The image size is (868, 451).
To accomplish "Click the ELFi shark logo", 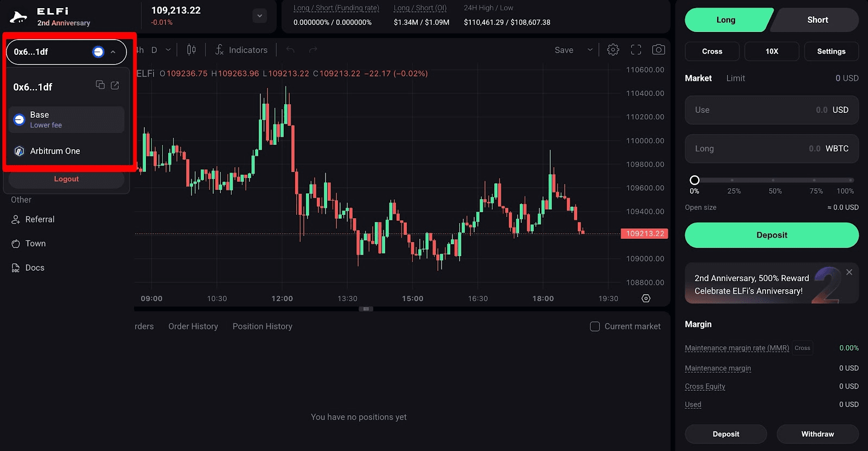I will click(x=18, y=17).
